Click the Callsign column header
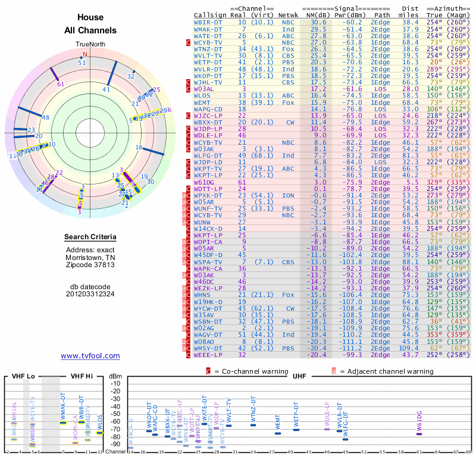This screenshot has height=457, width=476. [x=209, y=15]
